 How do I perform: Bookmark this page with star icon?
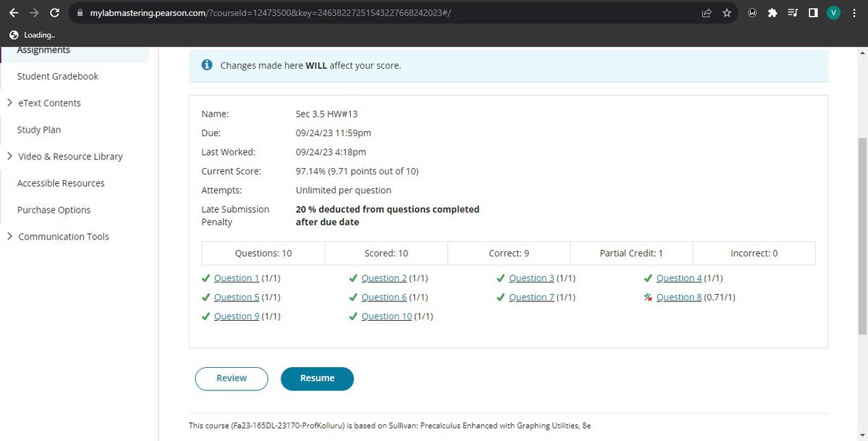[x=728, y=13]
